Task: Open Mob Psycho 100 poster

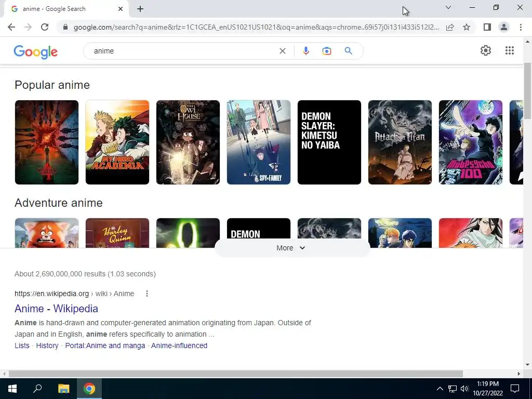Action: (471, 142)
